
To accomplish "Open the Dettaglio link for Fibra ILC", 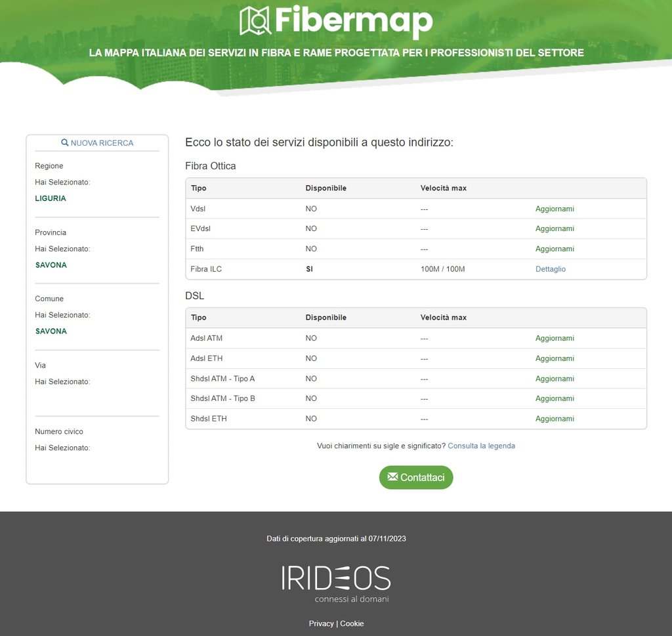I will pyautogui.click(x=550, y=269).
